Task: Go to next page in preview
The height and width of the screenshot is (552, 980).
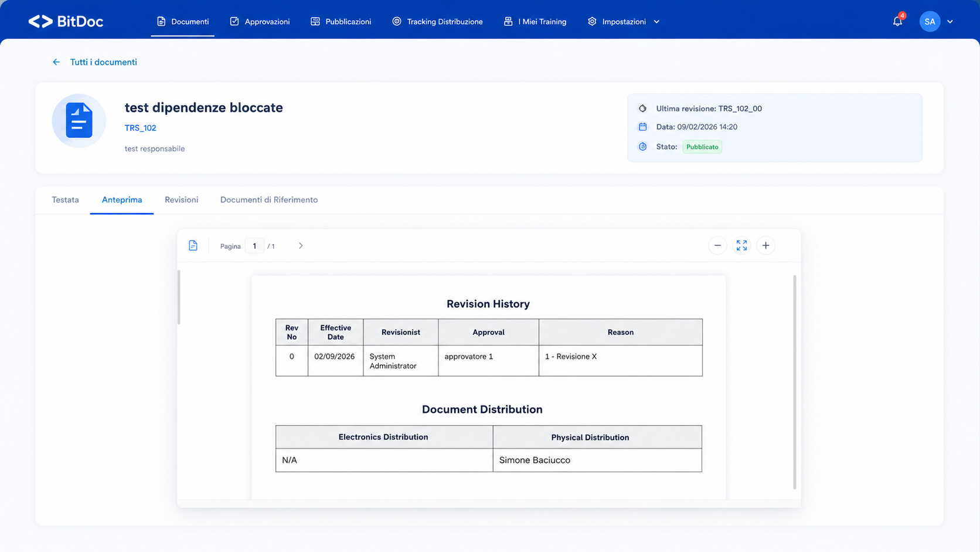Action: pyautogui.click(x=301, y=246)
